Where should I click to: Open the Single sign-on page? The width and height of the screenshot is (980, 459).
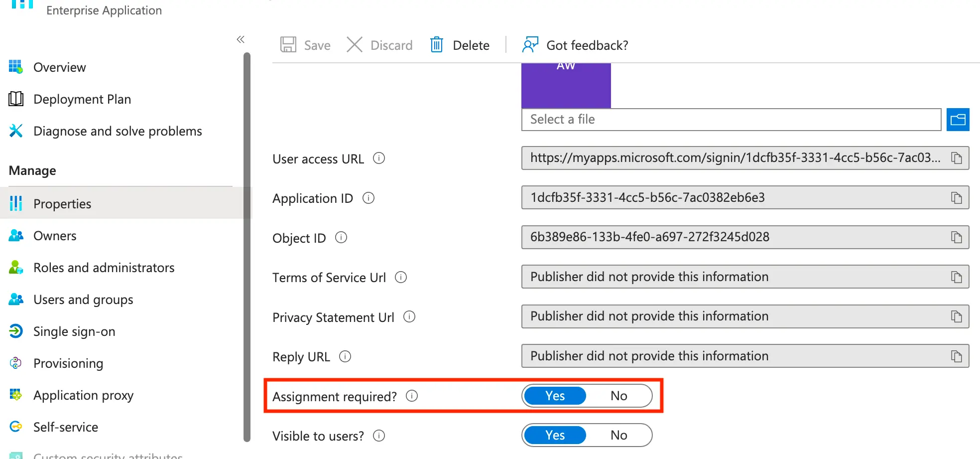click(74, 331)
